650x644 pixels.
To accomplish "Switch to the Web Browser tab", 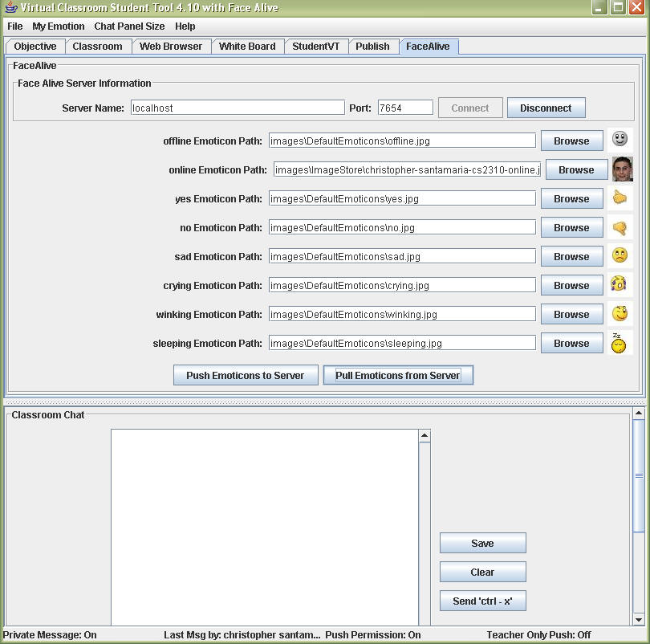I will (x=171, y=47).
